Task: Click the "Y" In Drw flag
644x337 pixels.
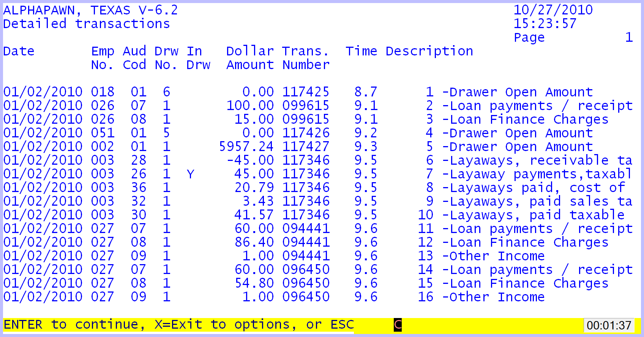Action: pyautogui.click(x=191, y=174)
